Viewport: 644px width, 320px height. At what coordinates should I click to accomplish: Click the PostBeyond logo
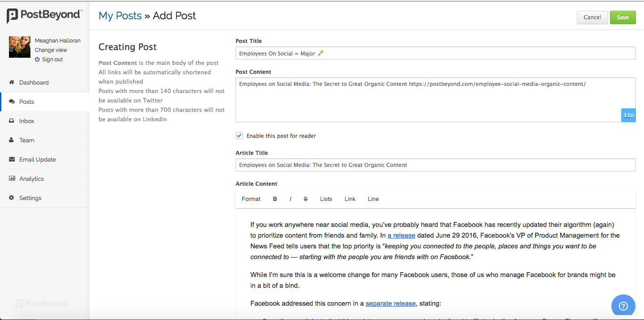(44, 16)
